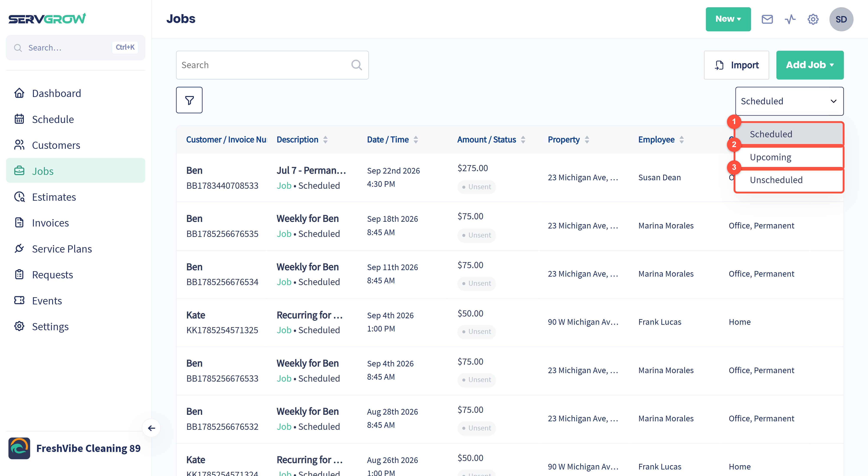Image resolution: width=868 pixels, height=476 pixels.
Task: Open the mail inbox icon
Action: (767, 19)
